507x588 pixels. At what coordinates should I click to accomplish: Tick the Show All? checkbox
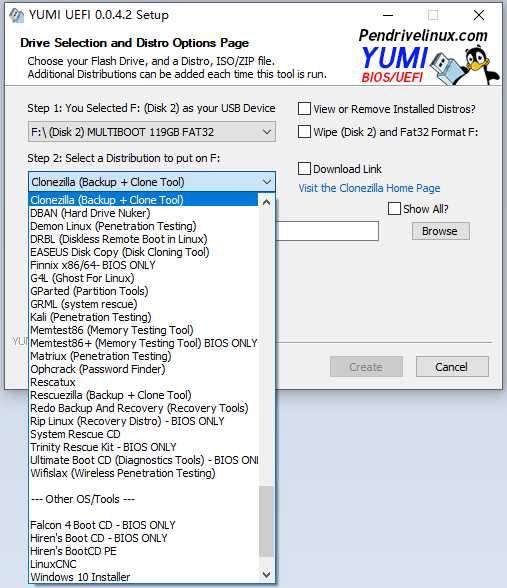coord(394,208)
